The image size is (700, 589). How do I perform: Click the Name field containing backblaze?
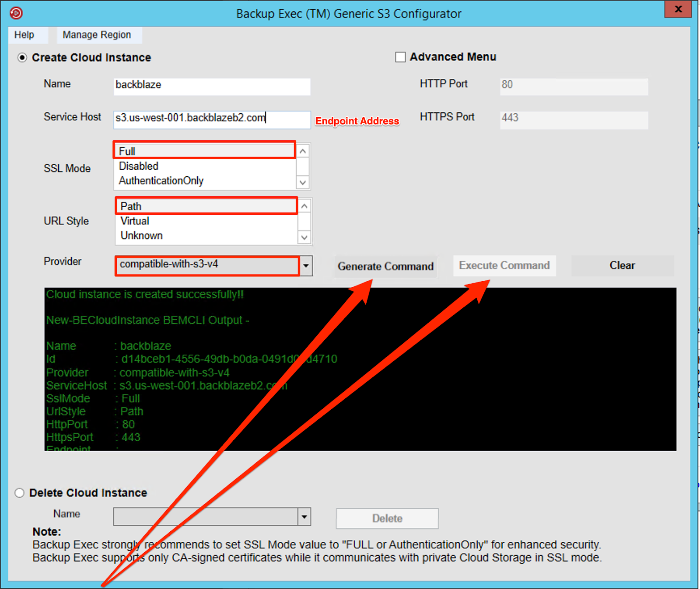tap(212, 86)
